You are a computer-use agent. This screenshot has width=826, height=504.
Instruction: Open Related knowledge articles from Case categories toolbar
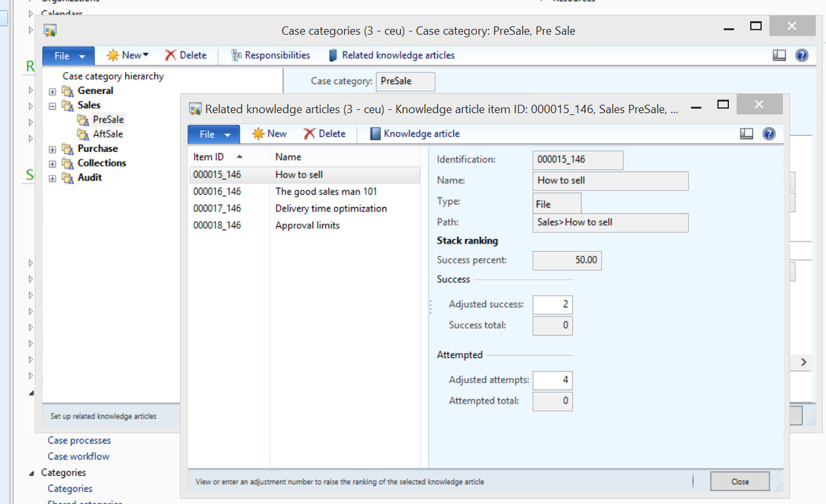coord(391,55)
